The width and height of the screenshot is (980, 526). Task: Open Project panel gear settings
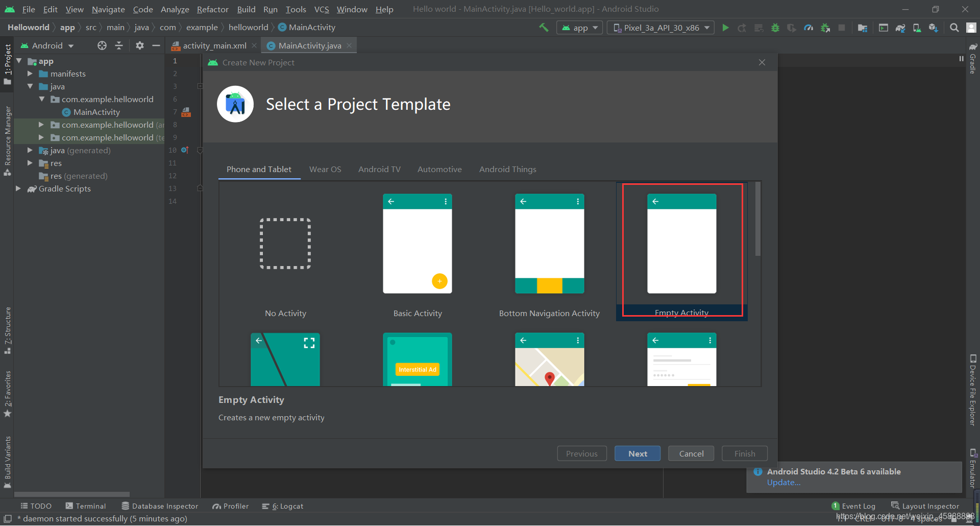point(139,45)
